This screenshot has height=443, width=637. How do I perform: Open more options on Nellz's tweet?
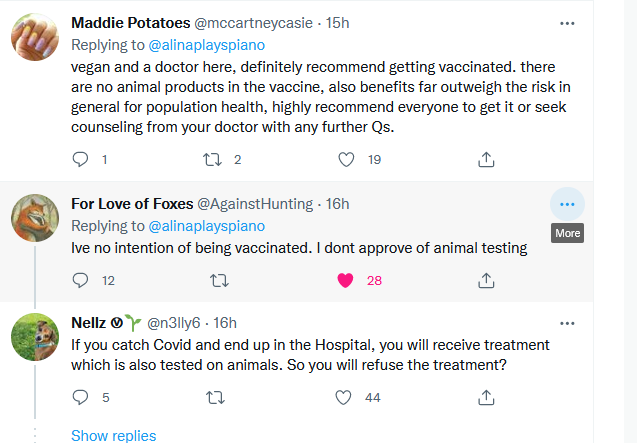[567, 323]
